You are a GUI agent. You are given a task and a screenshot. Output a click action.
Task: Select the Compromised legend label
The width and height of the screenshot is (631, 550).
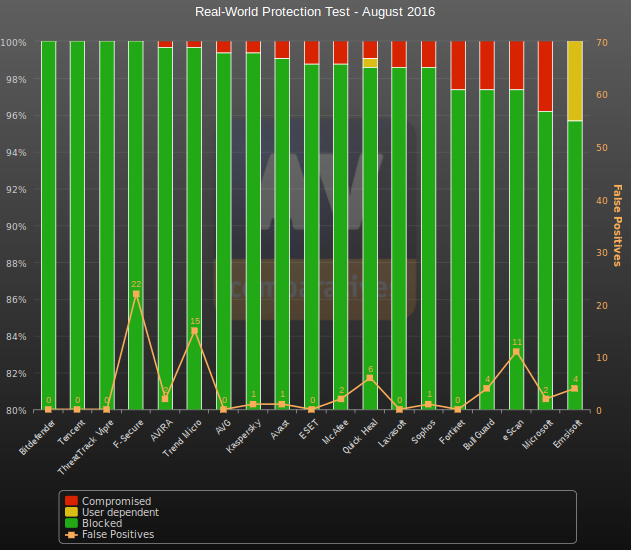(117, 501)
